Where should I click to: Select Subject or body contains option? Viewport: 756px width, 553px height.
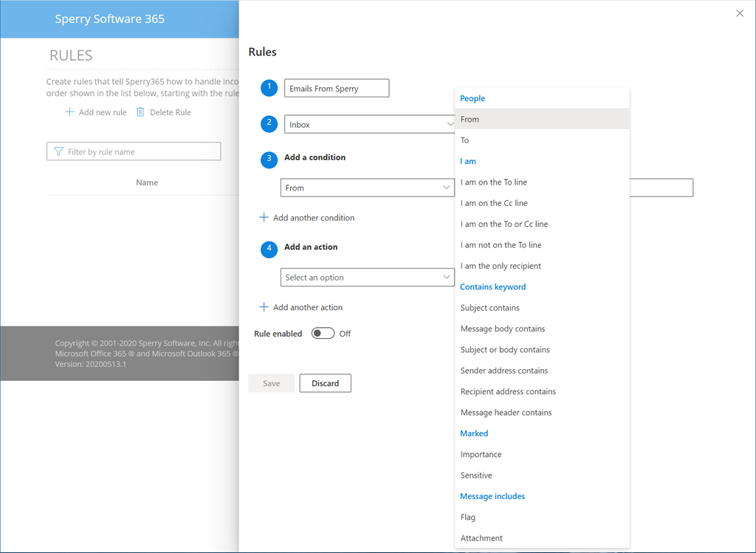542,349
